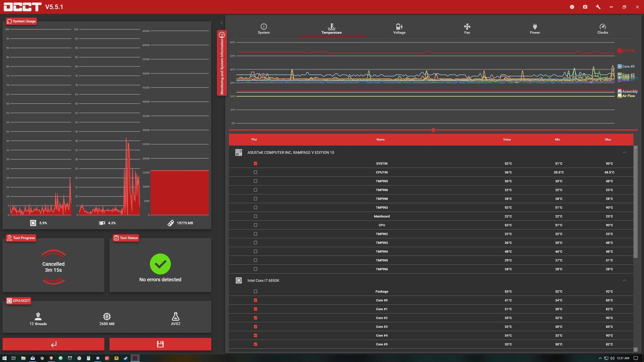Open File Explorer from the taskbar
This screenshot has width=644, height=362.
tap(23, 358)
